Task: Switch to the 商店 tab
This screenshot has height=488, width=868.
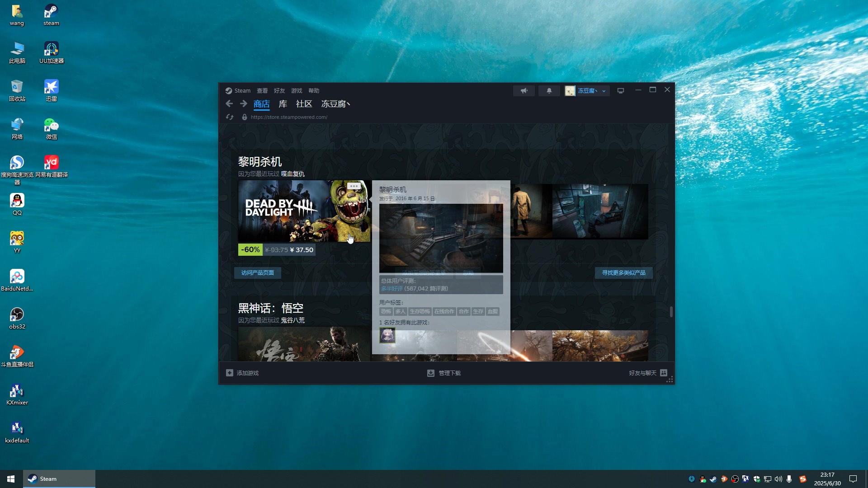Action: (261, 104)
